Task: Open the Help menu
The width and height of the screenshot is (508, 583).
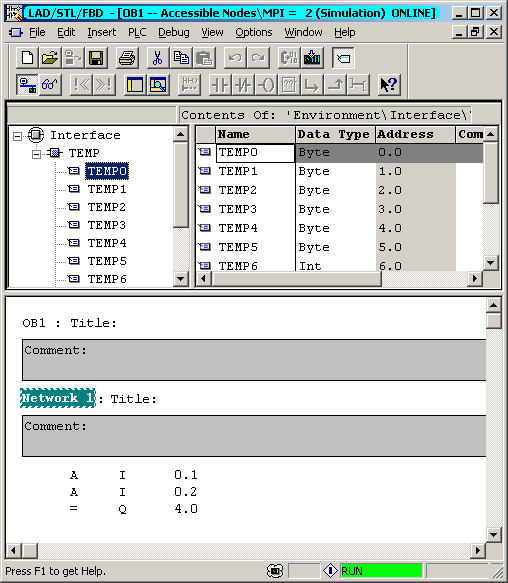Action: [344, 32]
